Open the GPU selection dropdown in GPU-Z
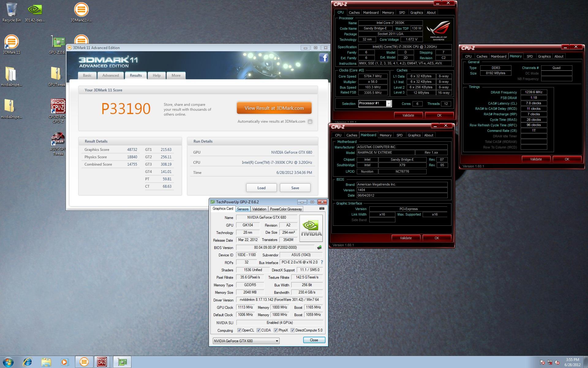Viewport: 588px width, 368px height. (x=246, y=341)
